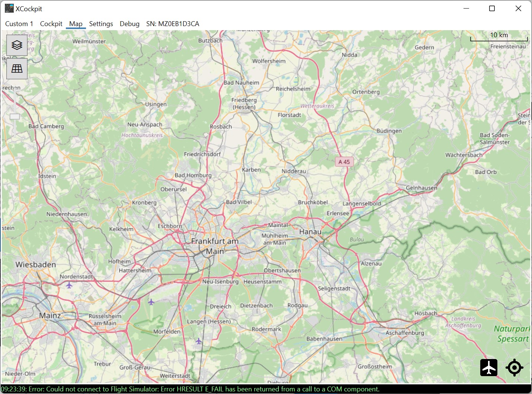532x394 pixels.
Task: Click the XCockpit application title icon
Action: (9, 8)
